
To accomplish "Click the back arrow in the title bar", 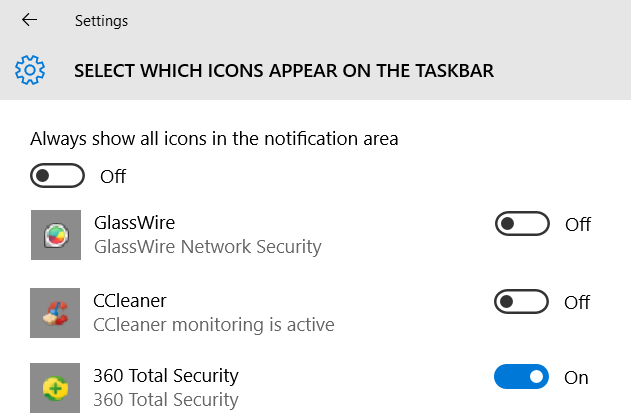I will pos(30,20).
